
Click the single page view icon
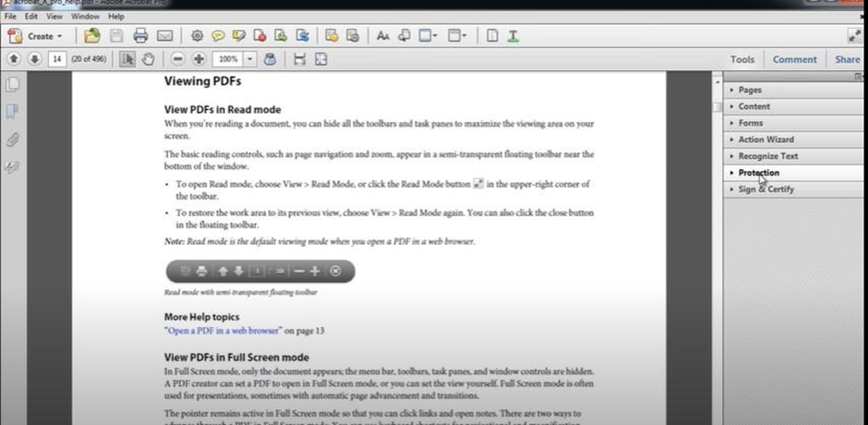pos(492,37)
